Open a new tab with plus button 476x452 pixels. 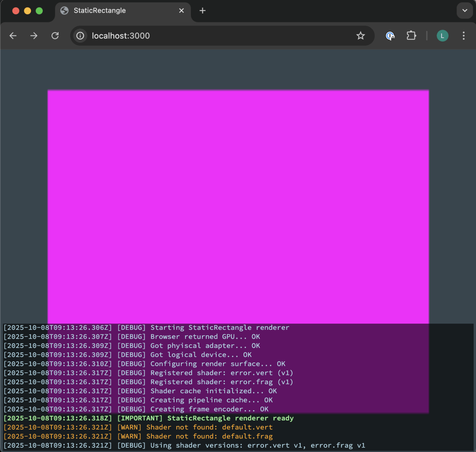[x=202, y=11]
